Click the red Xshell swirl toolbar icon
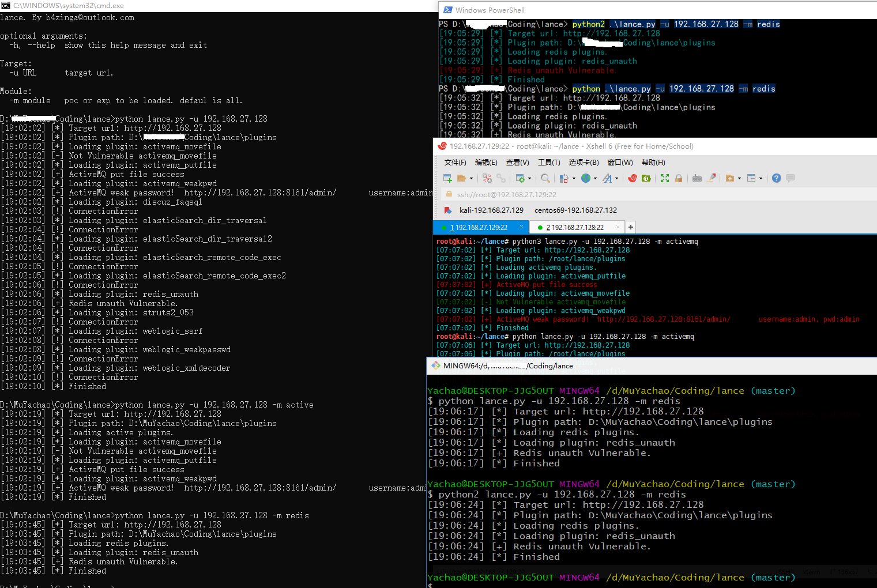 [633, 178]
